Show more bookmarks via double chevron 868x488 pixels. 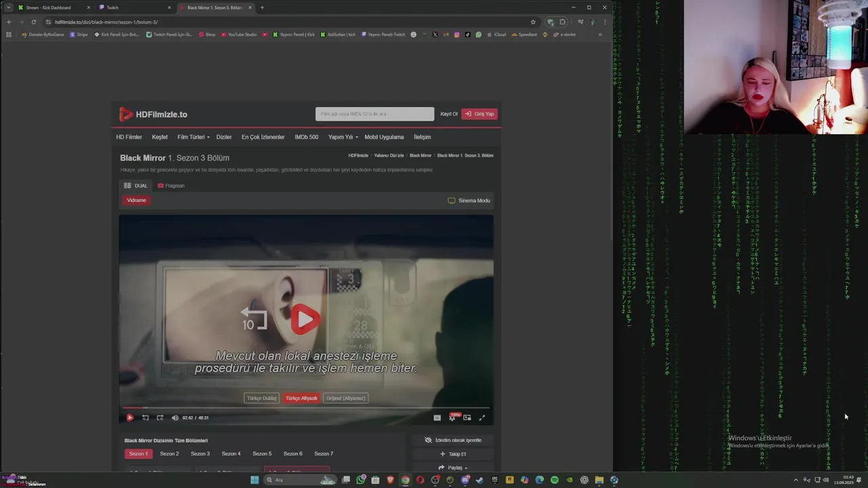599,35
